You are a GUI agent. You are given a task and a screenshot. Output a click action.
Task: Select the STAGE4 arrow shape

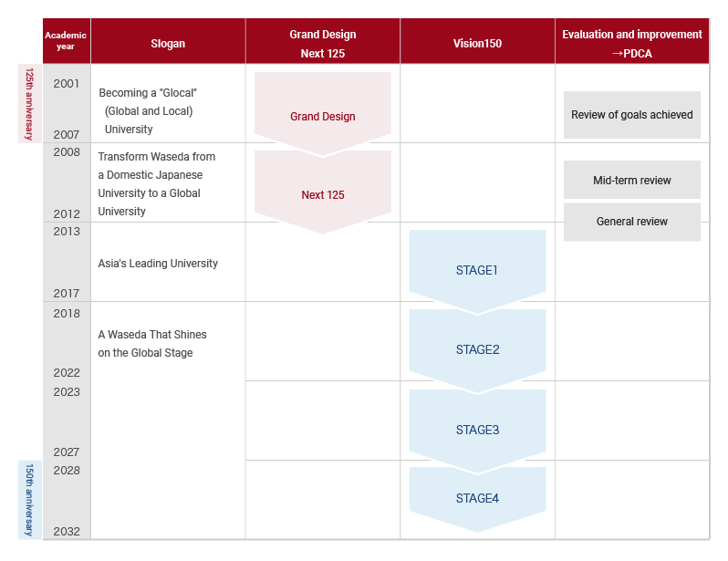pyautogui.click(x=477, y=499)
